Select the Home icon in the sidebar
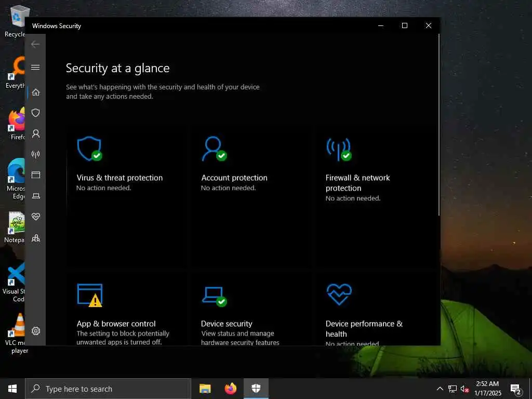Image resolution: width=532 pixels, height=399 pixels. pos(36,92)
